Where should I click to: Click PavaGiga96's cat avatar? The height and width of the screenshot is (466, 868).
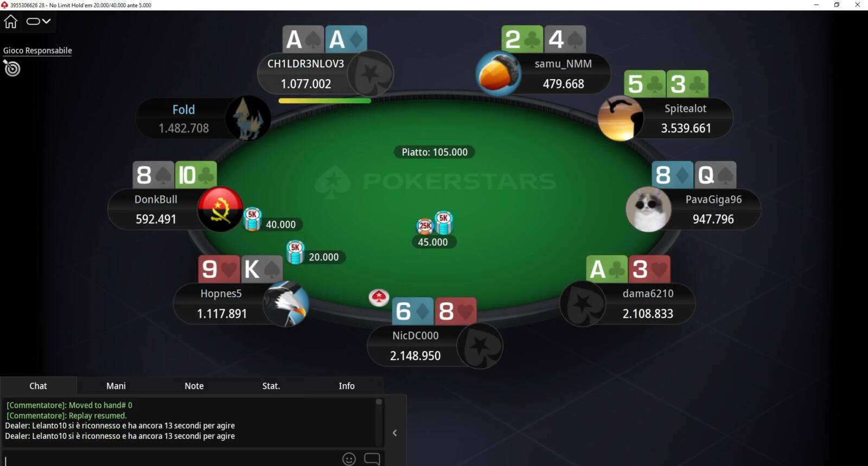point(648,209)
